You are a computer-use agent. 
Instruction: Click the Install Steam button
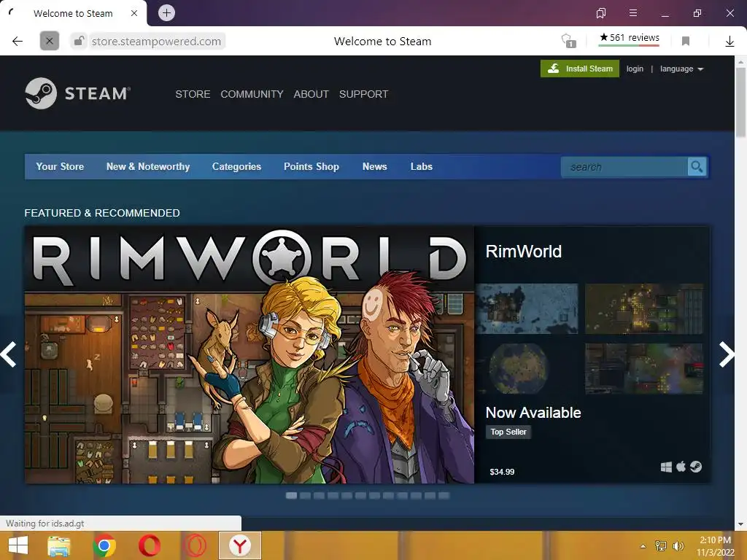coord(580,69)
